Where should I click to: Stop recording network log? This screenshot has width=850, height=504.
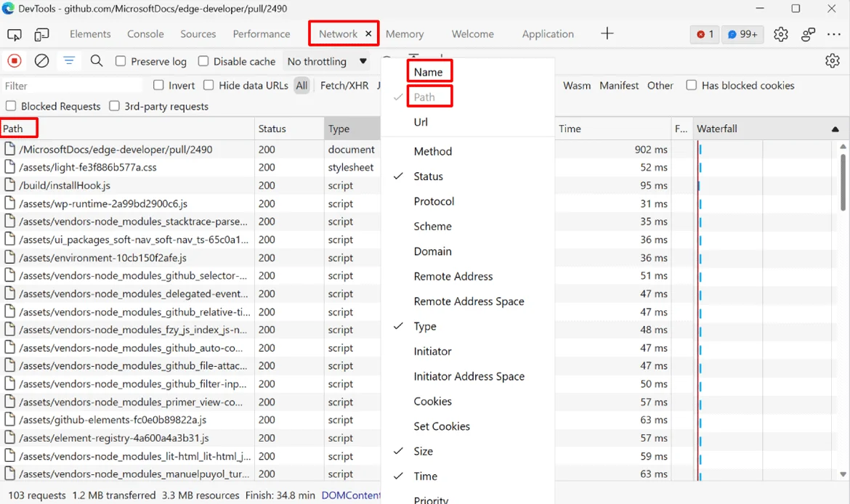click(x=15, y=61)
